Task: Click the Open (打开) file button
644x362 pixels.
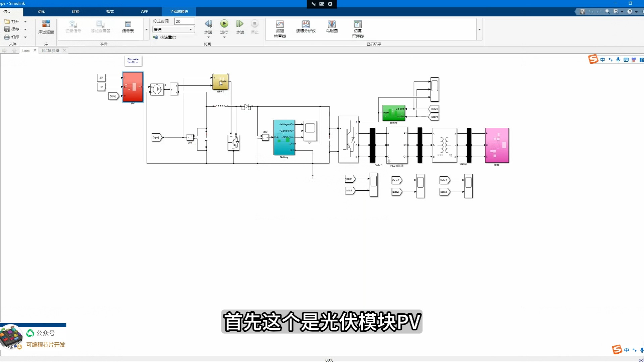Action: [12, 21]
